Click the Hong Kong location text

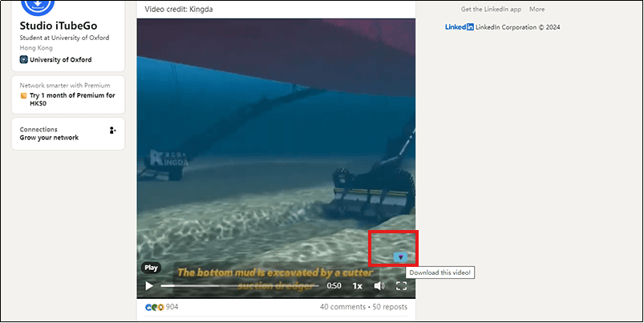tap(36, 47)
